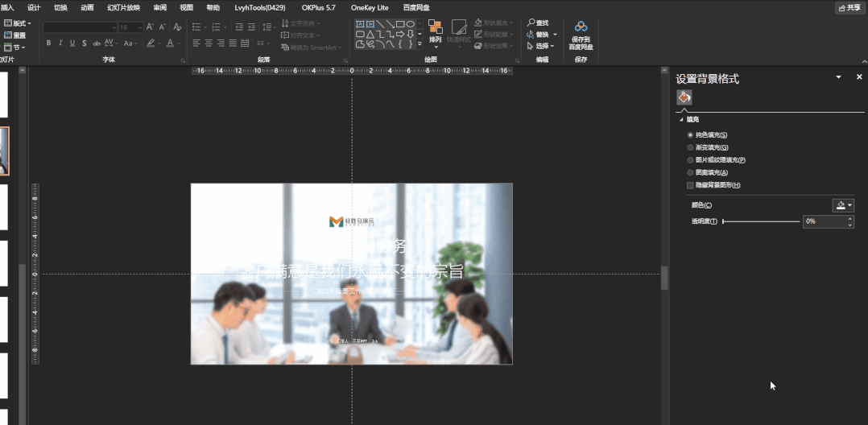Select the rectangle shape in gallery
This screenshot has width=868, height=425.
(400, 24)
